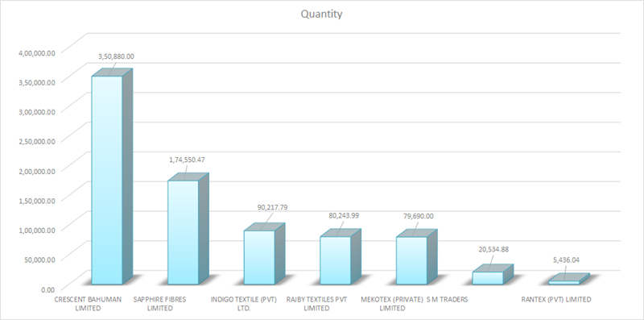This screenshot has height=320, width=644.
Task: Click the 0.00 axis value
Action: (x=47, y=289)
